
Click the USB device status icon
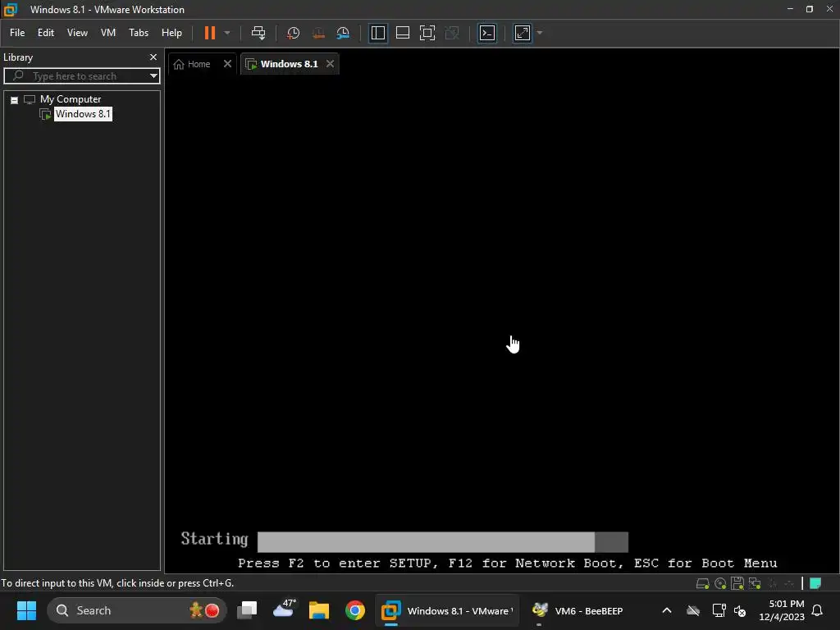click(789, 583)
